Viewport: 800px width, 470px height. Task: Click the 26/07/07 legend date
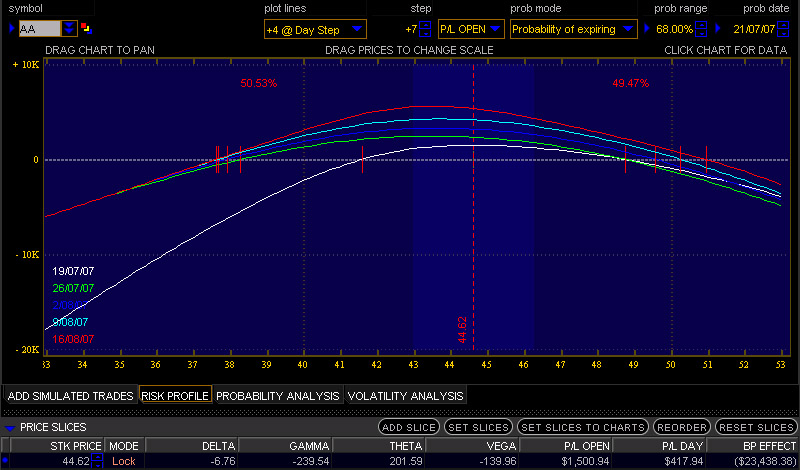(73, 288)
